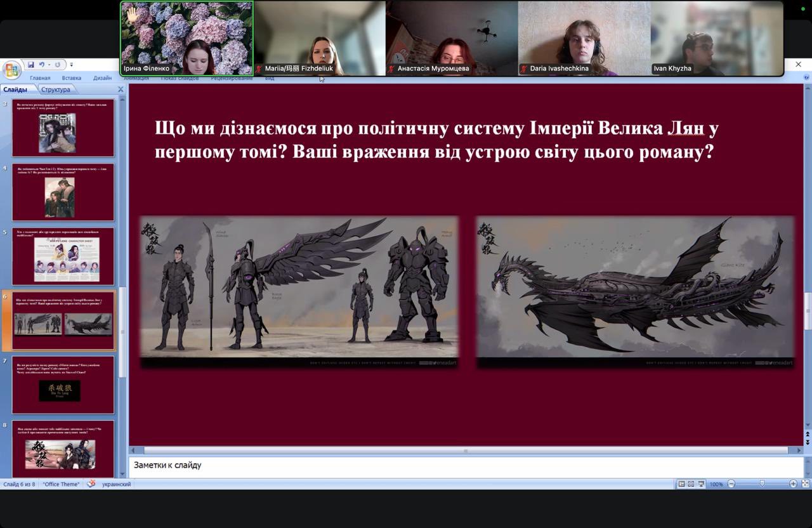The width and height of the screenshot is (812, 528).
Task: Click украинский language indicator
Action: pos(116,484)
